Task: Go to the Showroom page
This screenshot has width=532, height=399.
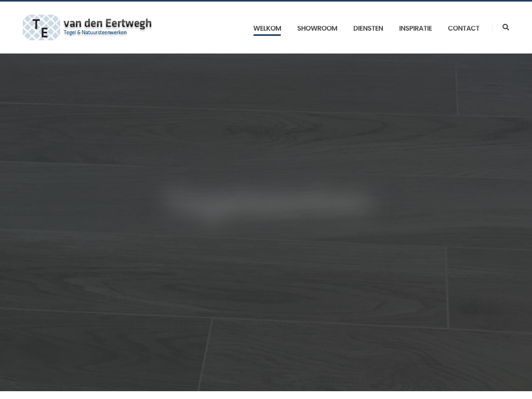Action: coord(317,29)
